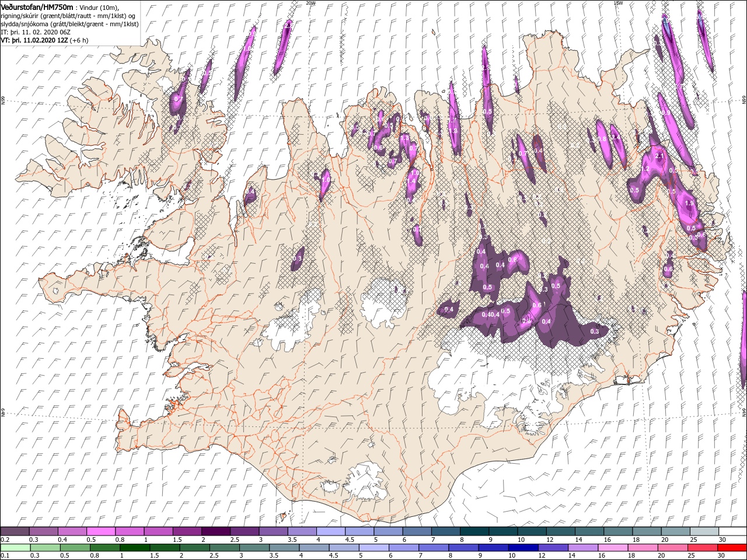747x560 pixels.
Task: Click the 1.9 snowfall value label on the map
Action: tap(689, 204)
